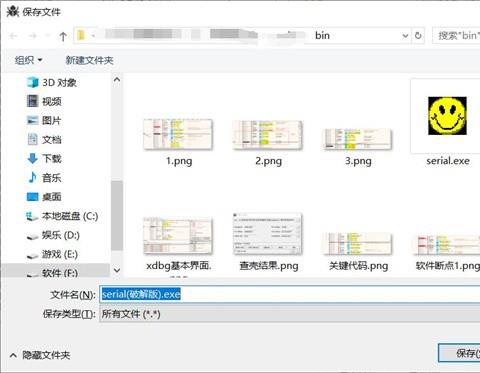Select the 查壳结果.png thumbnail
The image size is (480, 373).
click(268, 234)
